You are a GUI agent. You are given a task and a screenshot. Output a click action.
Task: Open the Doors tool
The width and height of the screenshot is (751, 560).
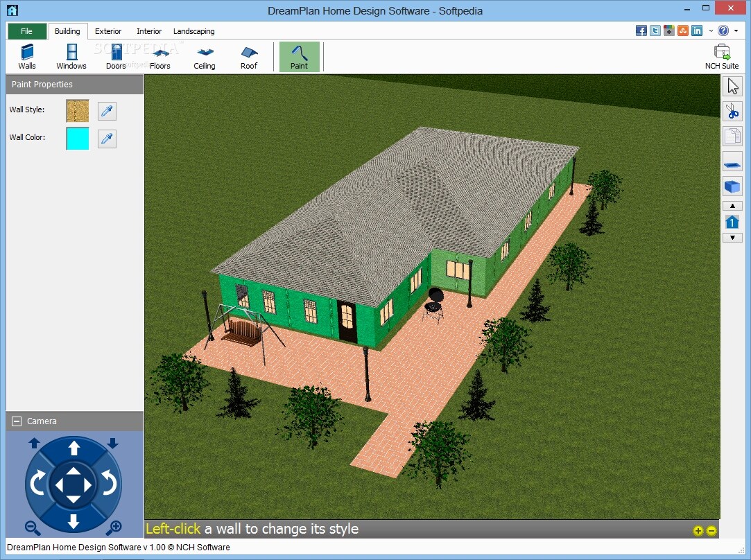click(x=115, y=55)
